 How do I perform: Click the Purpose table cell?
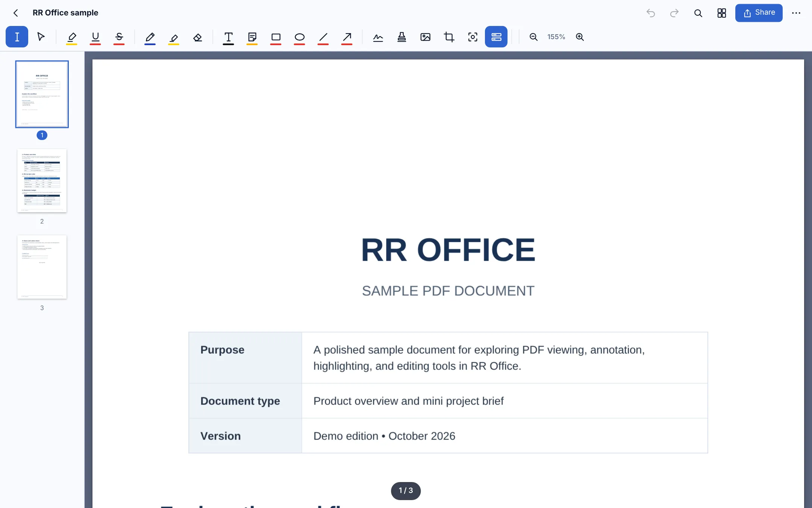(x=245, y=358)
